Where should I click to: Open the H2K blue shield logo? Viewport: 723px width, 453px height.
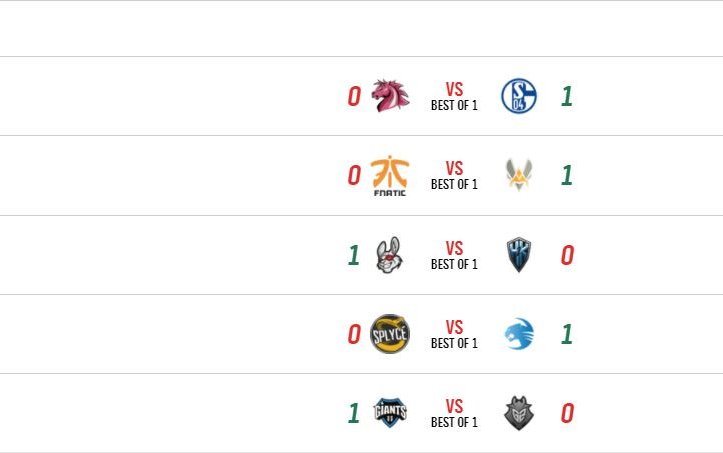519,255
